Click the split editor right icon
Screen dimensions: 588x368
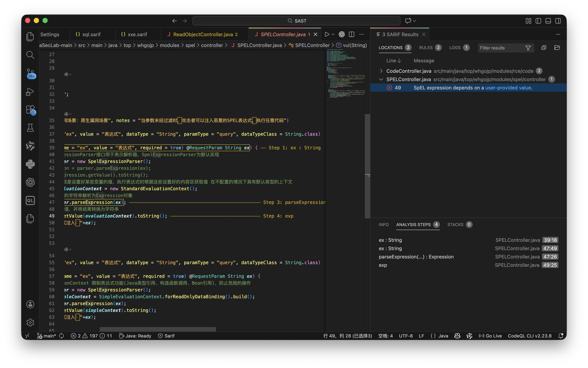(x=352, y=34)
